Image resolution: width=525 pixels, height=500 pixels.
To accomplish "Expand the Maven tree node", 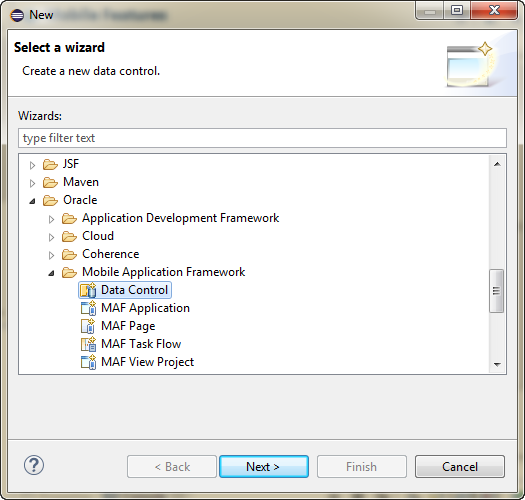I will [x=32, y=183].
